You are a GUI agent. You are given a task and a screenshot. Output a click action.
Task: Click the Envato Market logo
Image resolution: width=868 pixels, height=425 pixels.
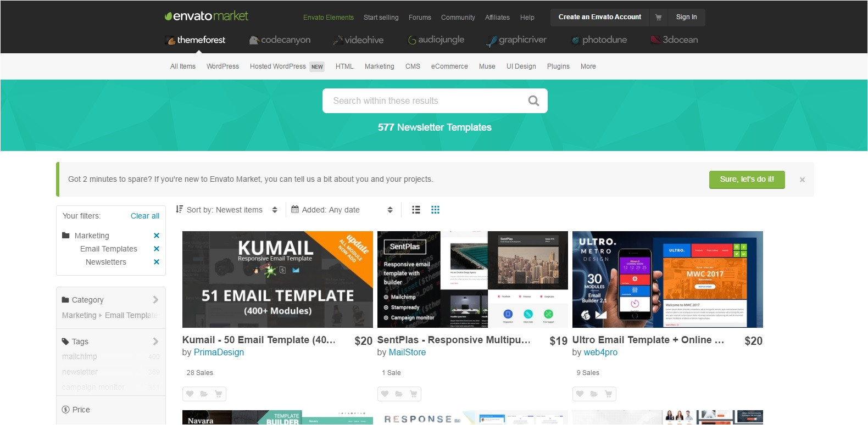pos(207,16)
